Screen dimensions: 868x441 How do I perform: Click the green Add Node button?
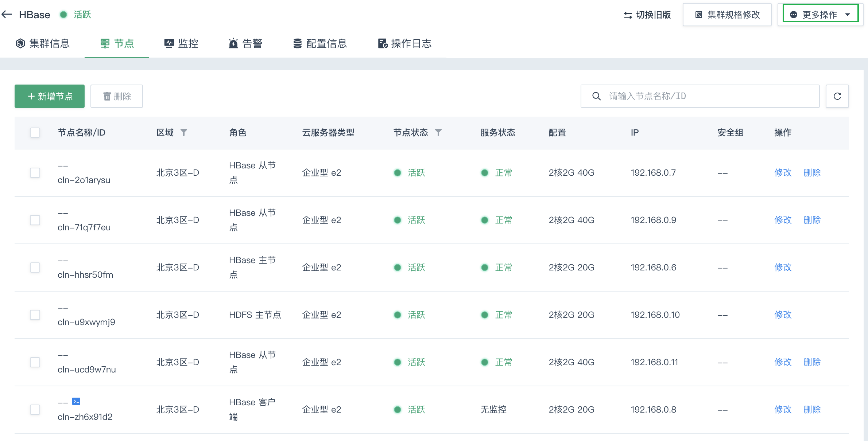click(x=50, y=96)
